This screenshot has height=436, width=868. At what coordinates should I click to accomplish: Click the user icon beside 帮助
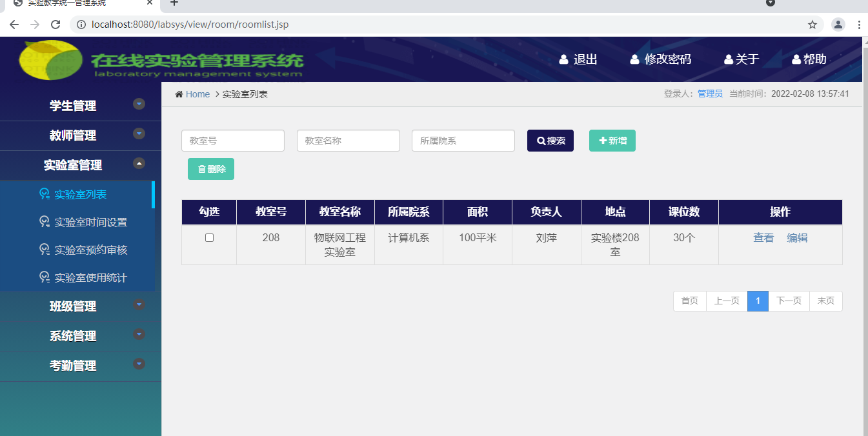tap(796, 59)
